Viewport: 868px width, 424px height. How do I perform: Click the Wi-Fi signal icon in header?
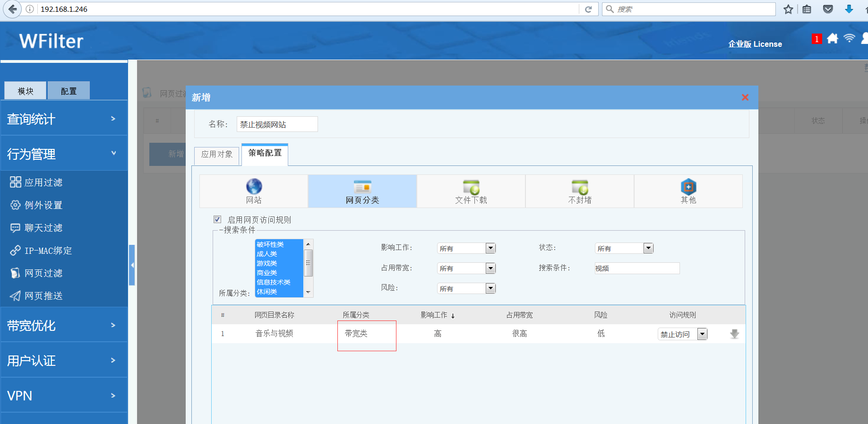(x=849, y=39)
